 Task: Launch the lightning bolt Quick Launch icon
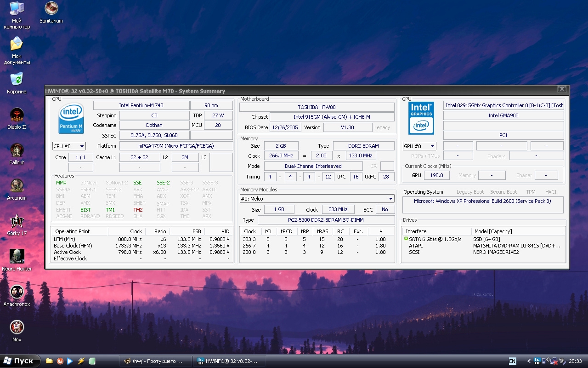(x=81, y=361)
